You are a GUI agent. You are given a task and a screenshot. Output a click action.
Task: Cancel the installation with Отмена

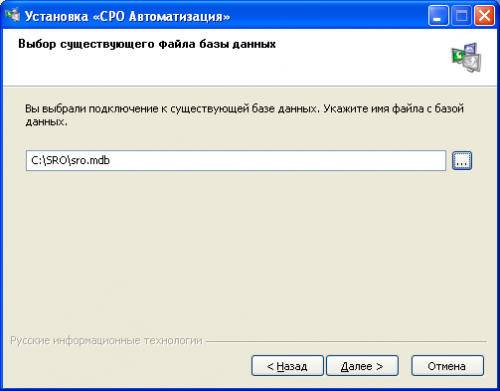click(447, 366)
